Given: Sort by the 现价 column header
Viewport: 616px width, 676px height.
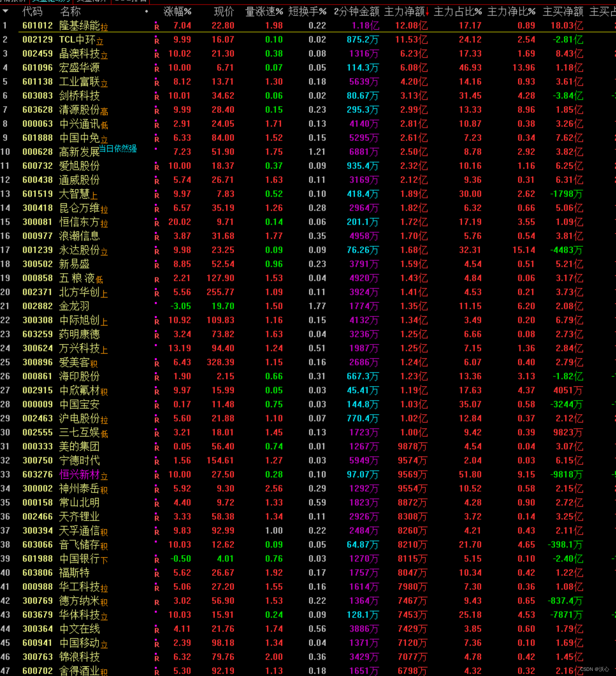Looking at the screenshot, I should (224, 11).
